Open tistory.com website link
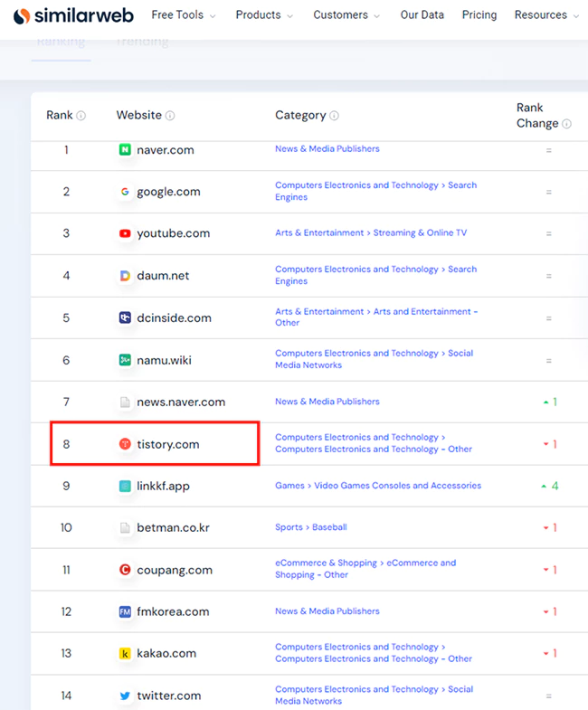The height and width of the screenshot is (710, 588). tap(168, 444)
